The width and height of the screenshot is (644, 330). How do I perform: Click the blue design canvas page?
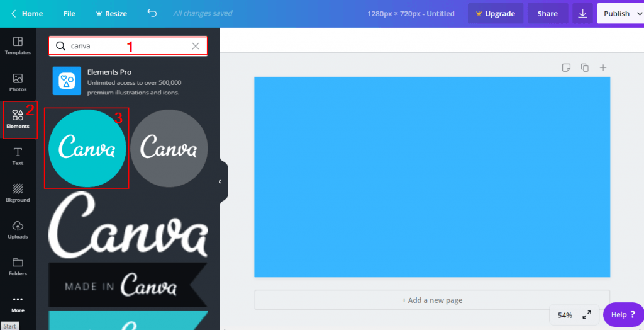point(432,177)
